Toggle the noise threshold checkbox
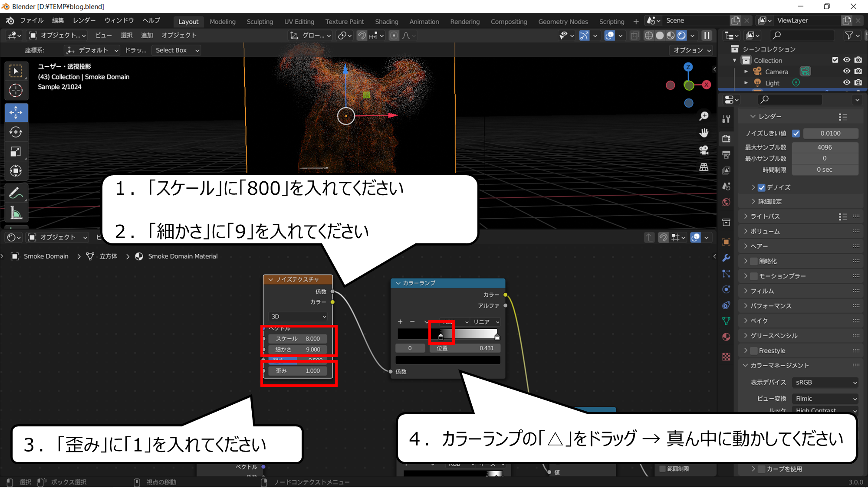The image size is (868, 488). point(796,134)
